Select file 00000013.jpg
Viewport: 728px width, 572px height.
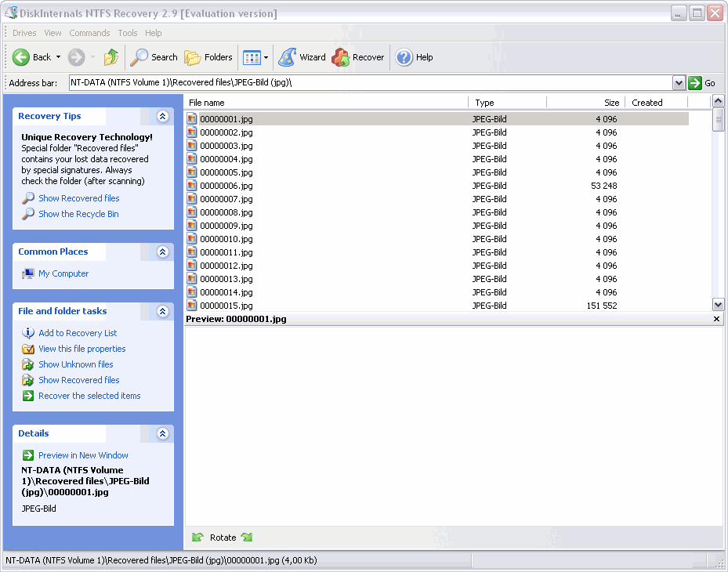click(226, 279)
